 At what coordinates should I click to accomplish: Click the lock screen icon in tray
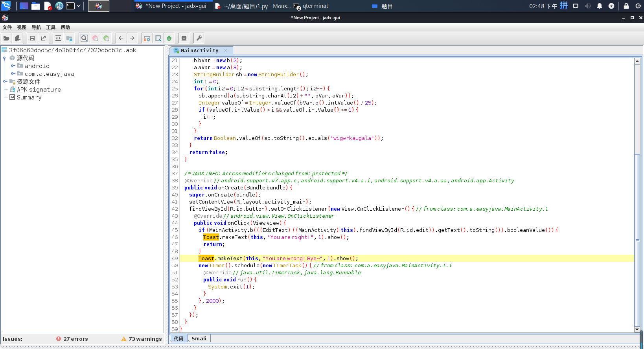tap(626, 6)
